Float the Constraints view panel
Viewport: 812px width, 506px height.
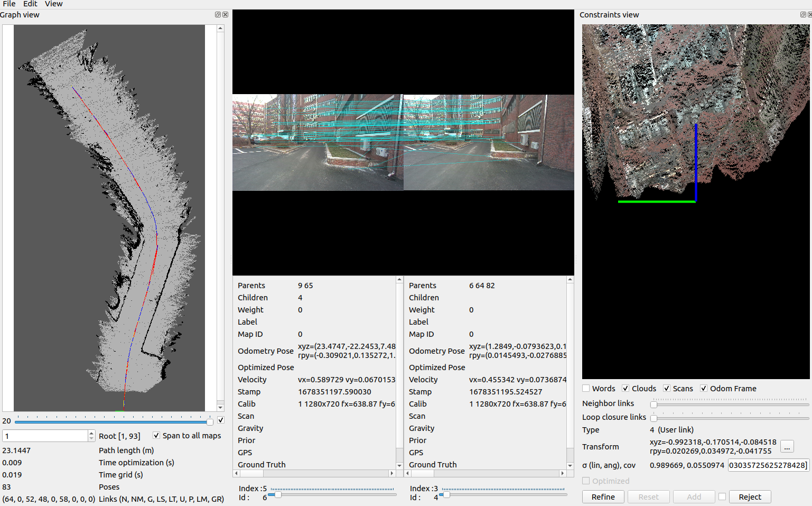803,15
